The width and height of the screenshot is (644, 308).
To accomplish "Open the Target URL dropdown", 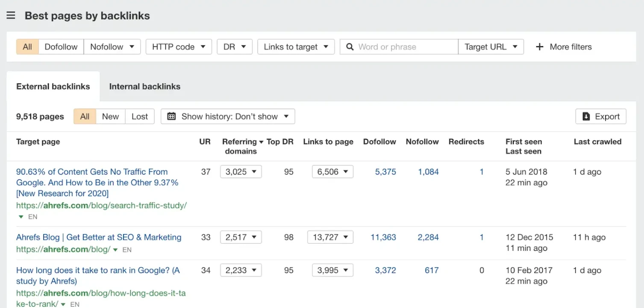I will (x=491, y=47).
